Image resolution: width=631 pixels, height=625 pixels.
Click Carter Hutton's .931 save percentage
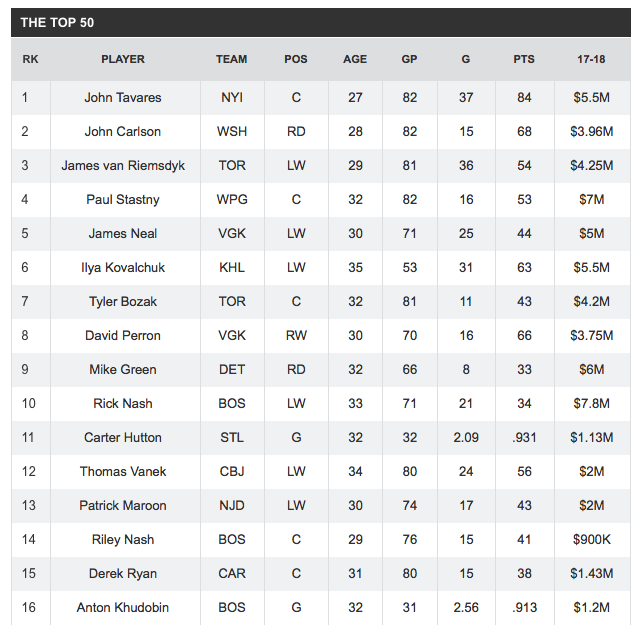[524, 437]
